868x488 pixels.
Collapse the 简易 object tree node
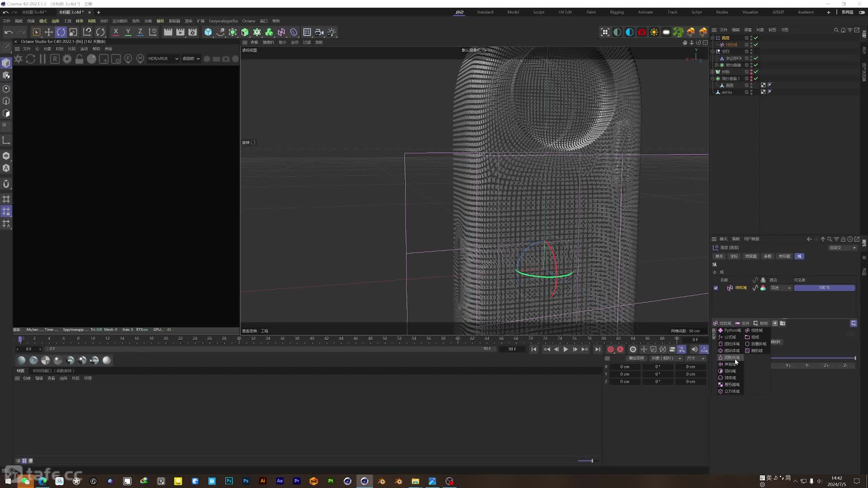713,38
